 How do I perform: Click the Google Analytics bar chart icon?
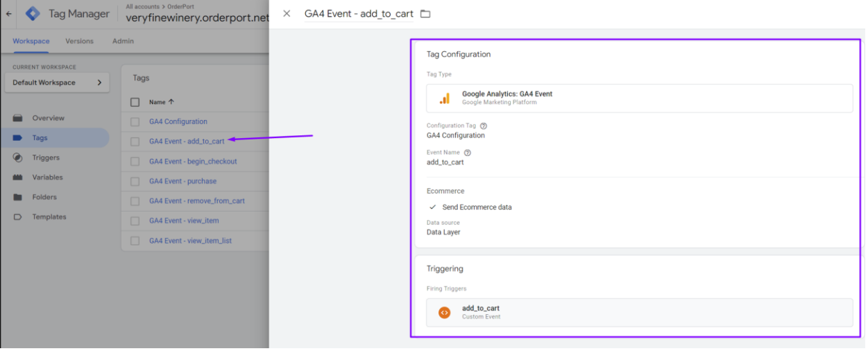point(445,99)
